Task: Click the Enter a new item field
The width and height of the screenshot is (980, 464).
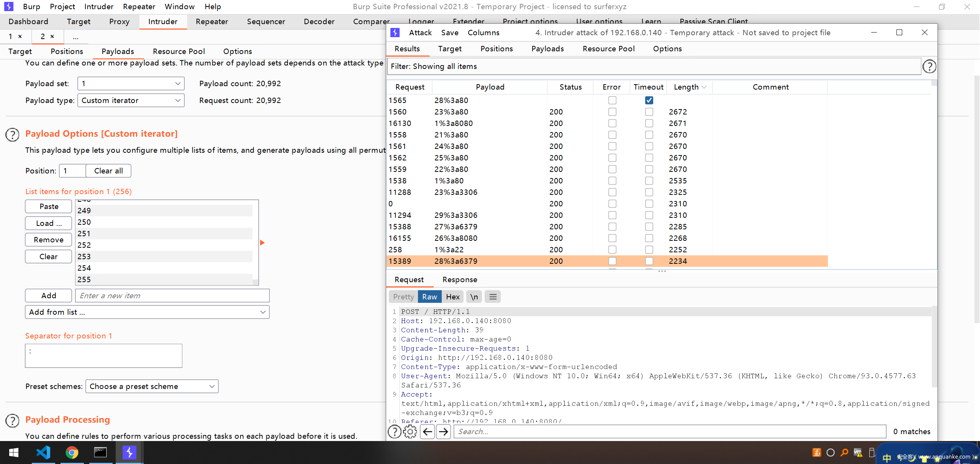Action: click(x=172, y=296)
